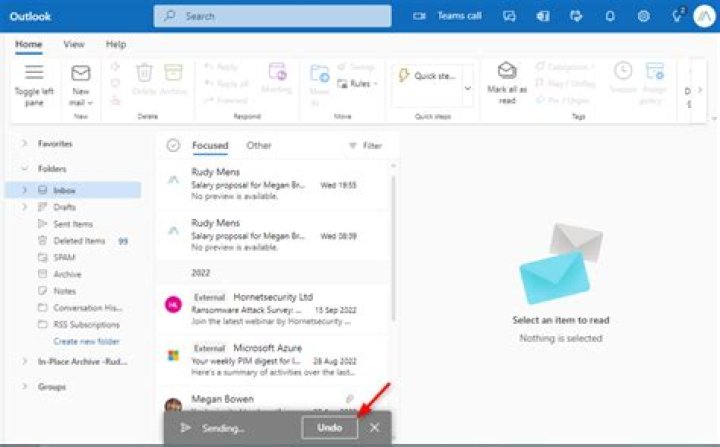Expand the Favorites section

point(24,143)
